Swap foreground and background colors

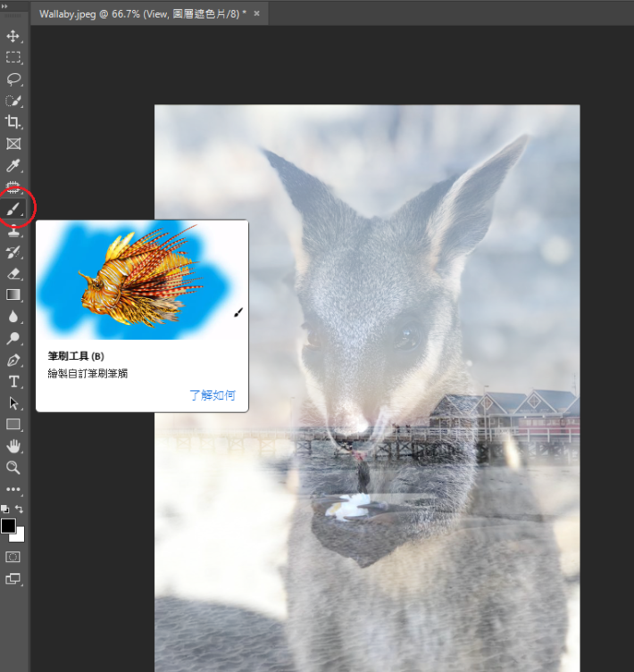[x=20, y=510]
